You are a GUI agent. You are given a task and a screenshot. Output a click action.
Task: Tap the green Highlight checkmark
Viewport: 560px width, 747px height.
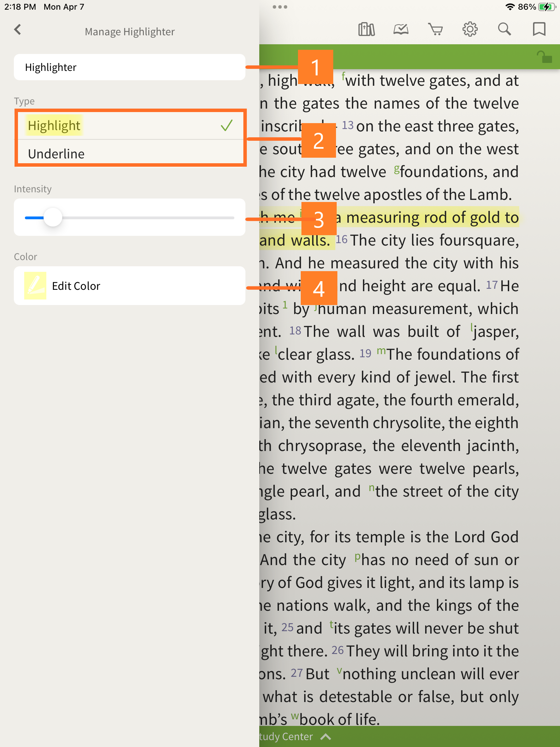227,125
